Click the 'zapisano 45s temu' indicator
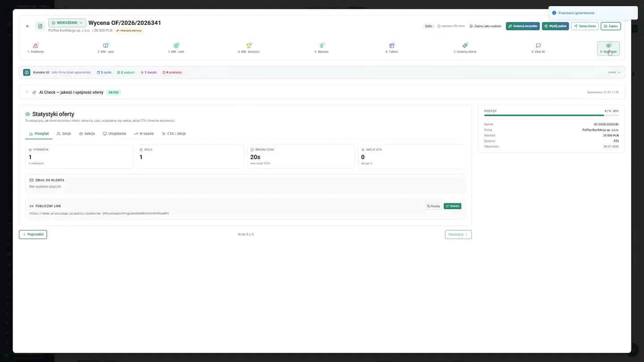 click(451, 26)
